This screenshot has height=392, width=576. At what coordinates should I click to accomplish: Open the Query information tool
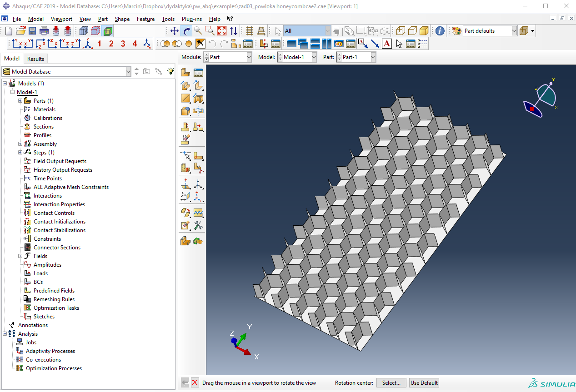[440, 31]
